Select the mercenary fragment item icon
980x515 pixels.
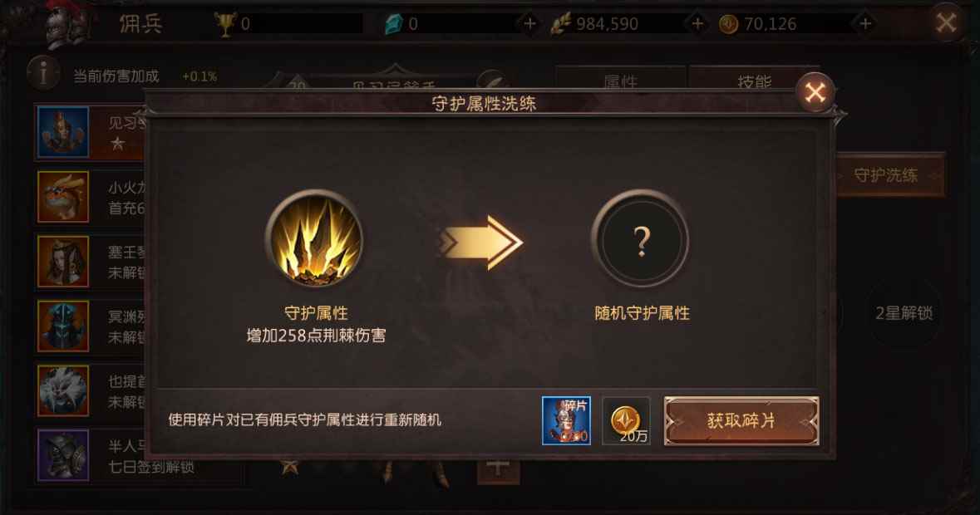tap(566, 421)
